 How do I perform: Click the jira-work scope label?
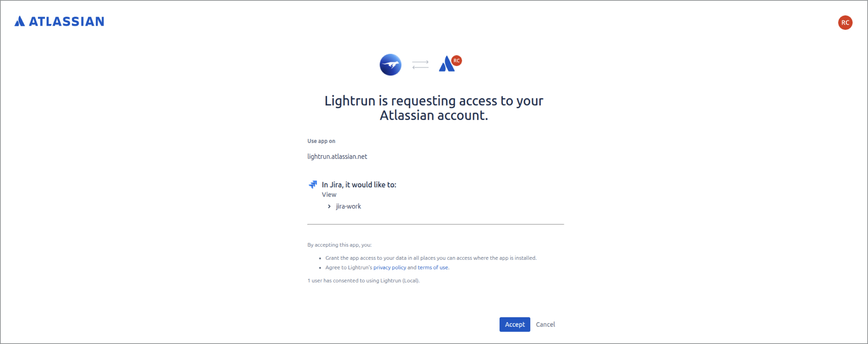(348, 206)
